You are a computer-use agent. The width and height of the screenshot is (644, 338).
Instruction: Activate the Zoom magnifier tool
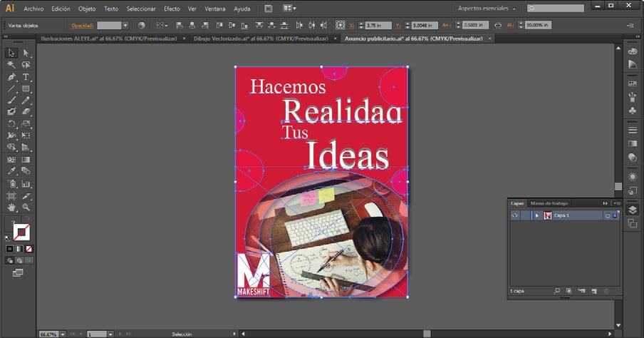pos(26,207)
